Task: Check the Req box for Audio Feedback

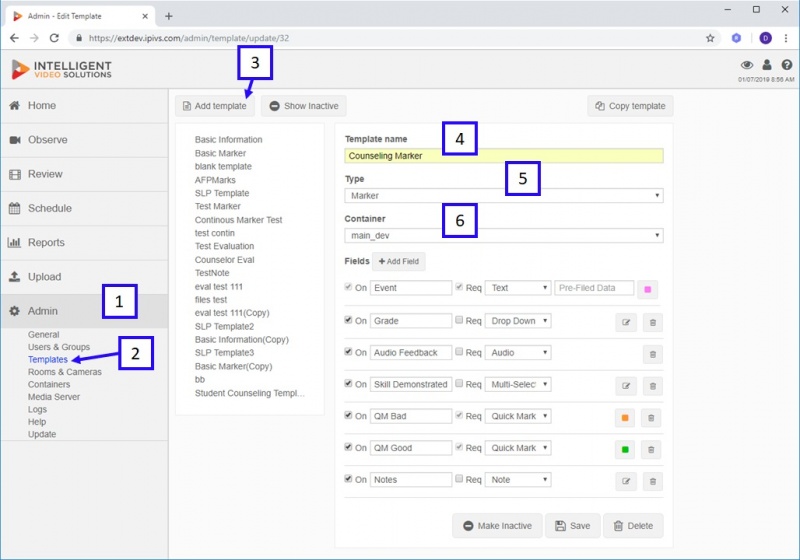Action: pyautogui.click(x=459, y=351)
